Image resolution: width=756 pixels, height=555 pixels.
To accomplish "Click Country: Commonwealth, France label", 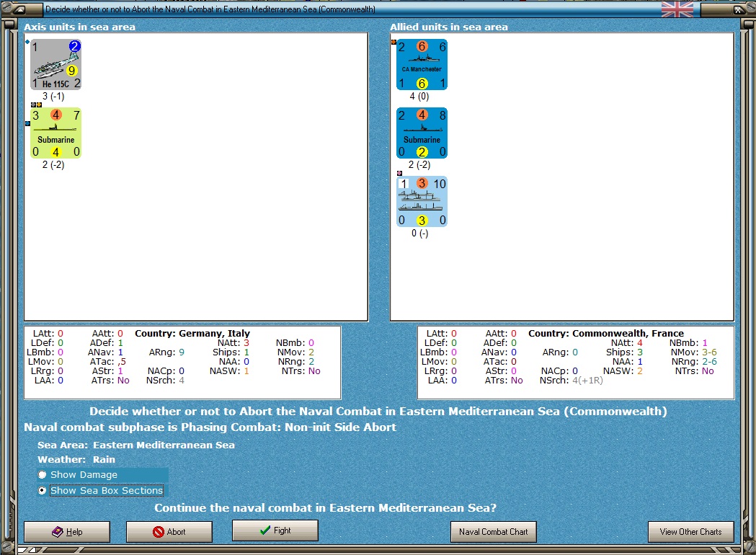I will click(605, 333).
